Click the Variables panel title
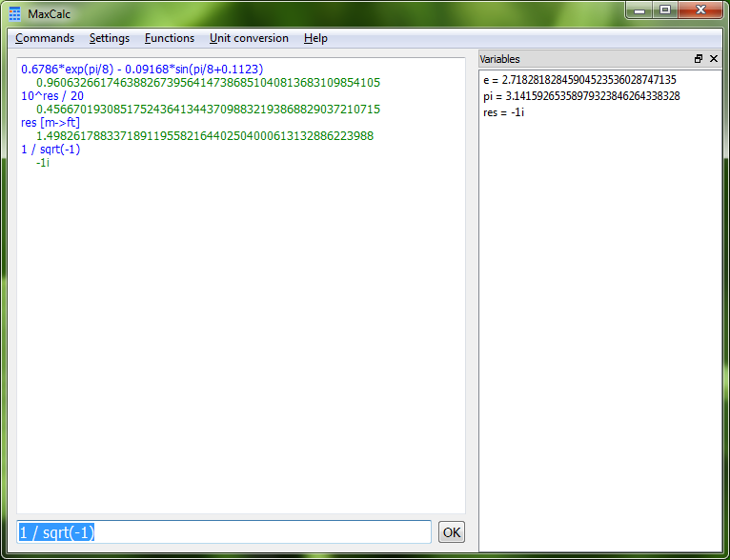The width and height of the screenshot is (730, 560). pos(499,59)
